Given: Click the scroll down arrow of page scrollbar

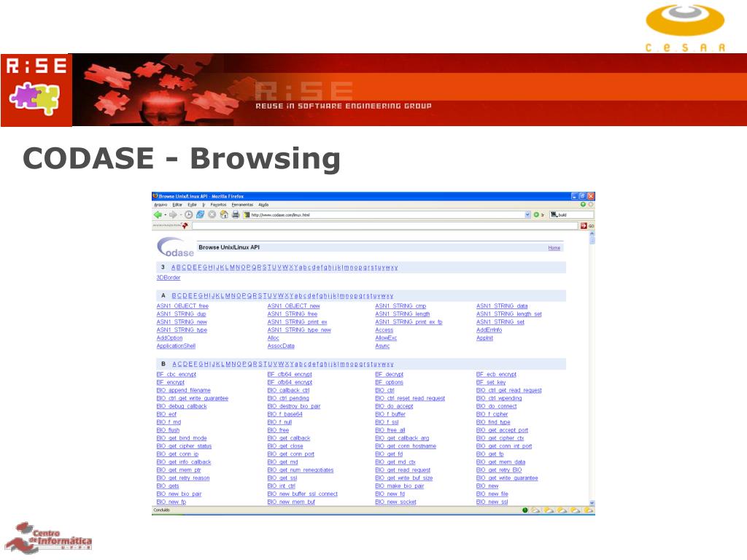Looking at the screenshot, I should click(x=592, y=503).
